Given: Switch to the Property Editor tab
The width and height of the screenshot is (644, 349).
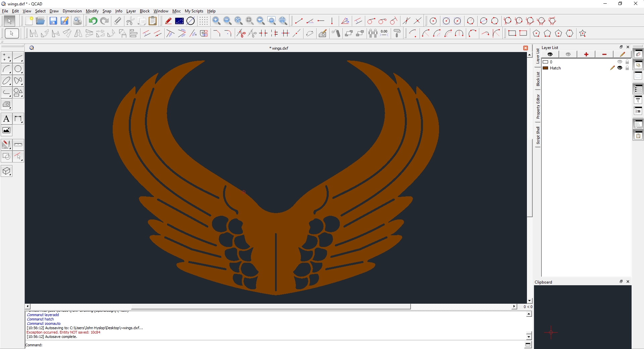Looking at the screenshot, I should 538,107.
